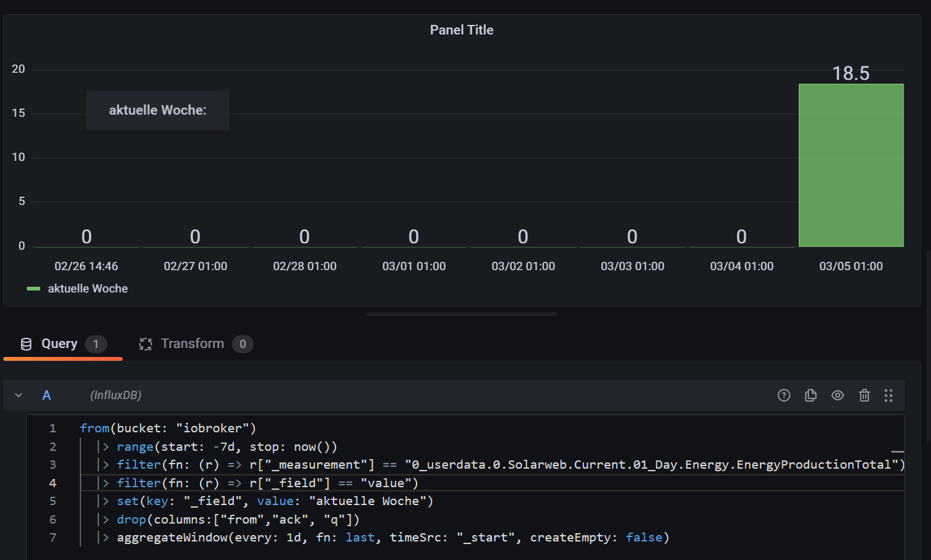This screenshot has width=931, height=560.
Task: Click the set(key: "_field") line
Action: (265, 501)
